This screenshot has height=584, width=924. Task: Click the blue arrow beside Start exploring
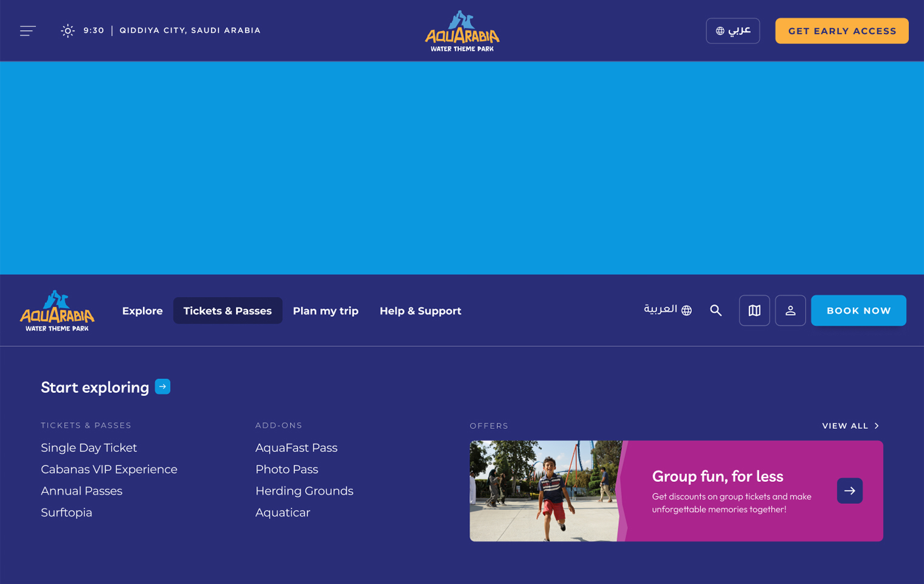[x=162, y=387]
